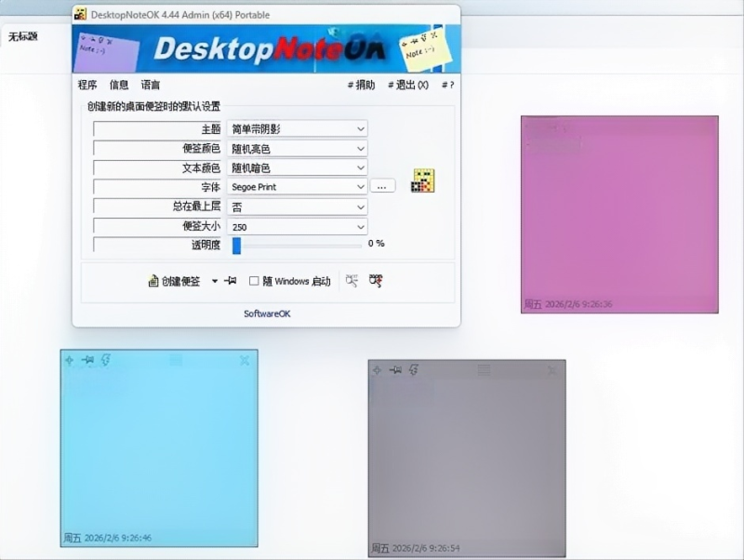Click the grayed-out magnifier notes icon
744x560 pixels.
(x=352, y=281)
